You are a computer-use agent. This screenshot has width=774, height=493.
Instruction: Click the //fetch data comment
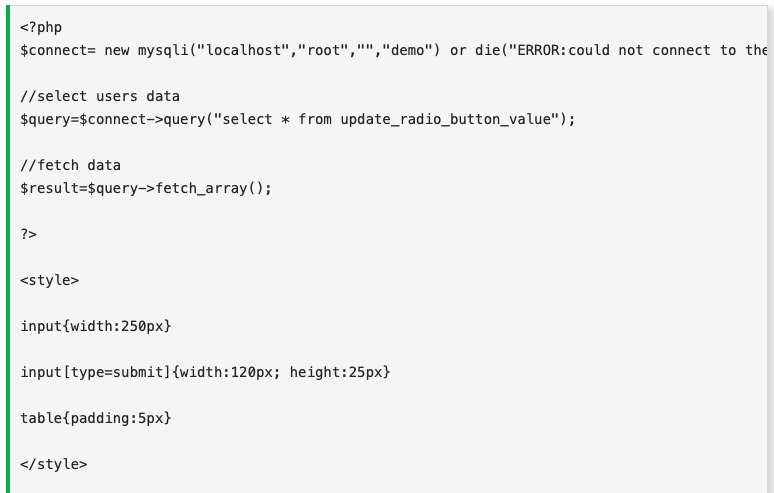70,165
